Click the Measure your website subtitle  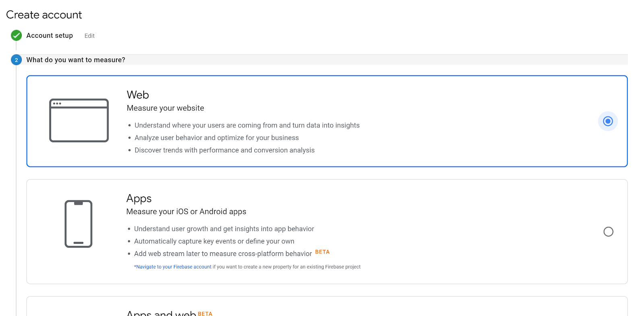(165, 108)
